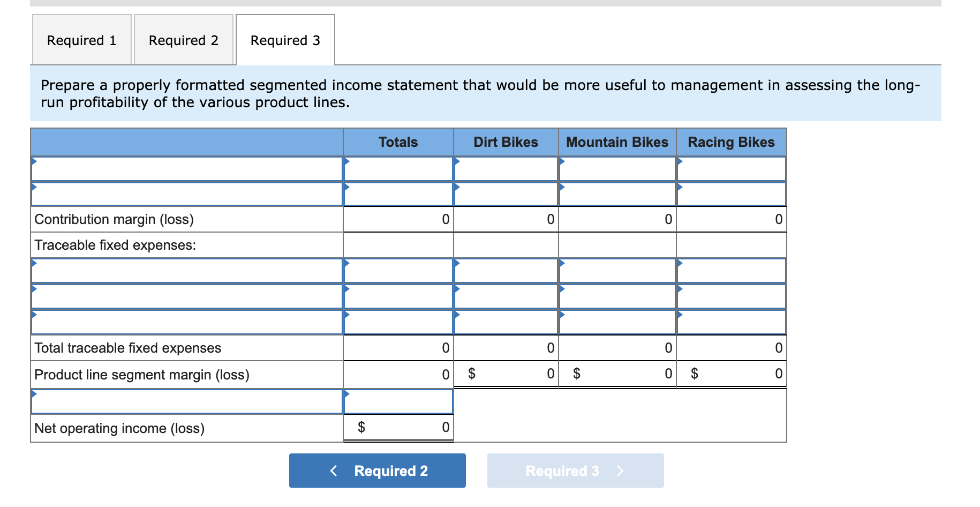Click the Total traceable fixed expenses label row
Screen dimensions: 980x507
(x=127, y=348)
